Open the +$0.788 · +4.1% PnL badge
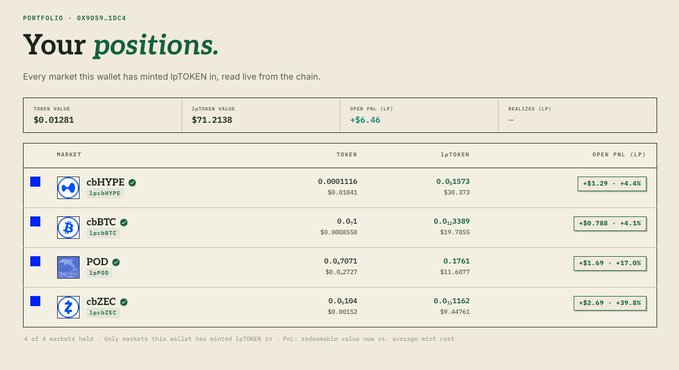The height and width of the screenshot is (370, 679). [x=610, y=224]
